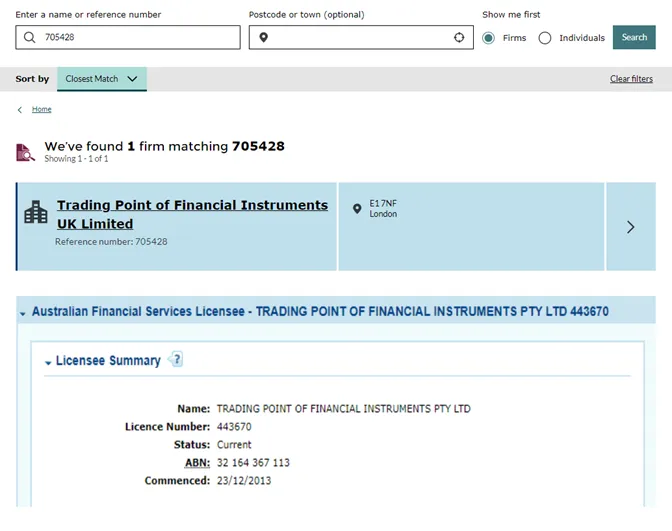
Task: Open Trading Point of Financial Instruments UK Limited
Action: pyautogui.click(x=192, y=214)
